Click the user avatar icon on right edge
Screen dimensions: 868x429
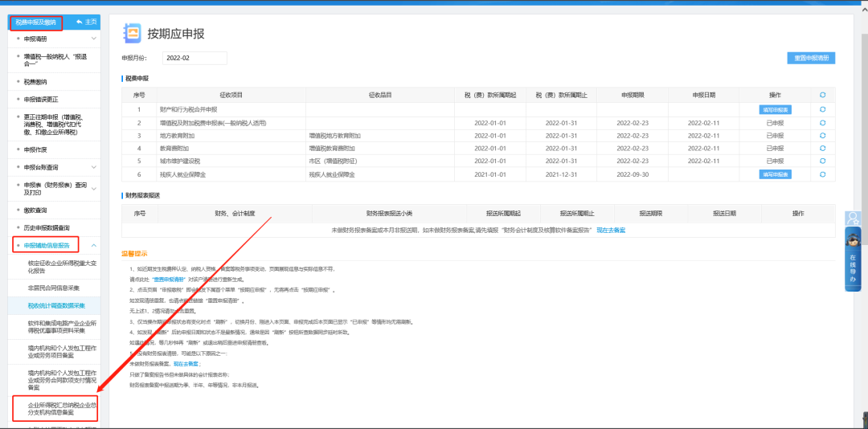coord(853,218)
